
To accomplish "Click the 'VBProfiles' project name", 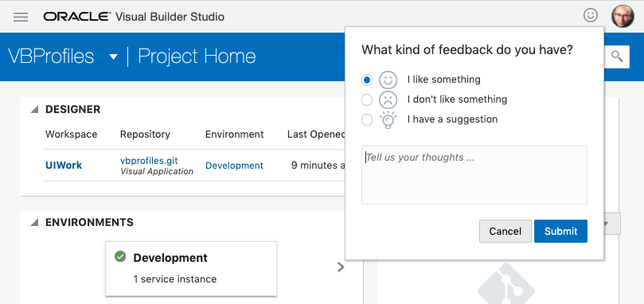I will tap(51, 57).
